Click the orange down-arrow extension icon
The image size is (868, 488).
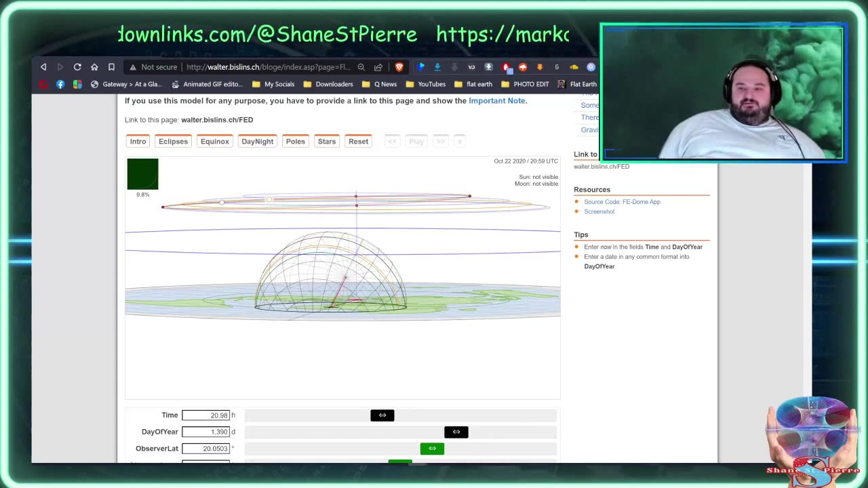(540, 67)
